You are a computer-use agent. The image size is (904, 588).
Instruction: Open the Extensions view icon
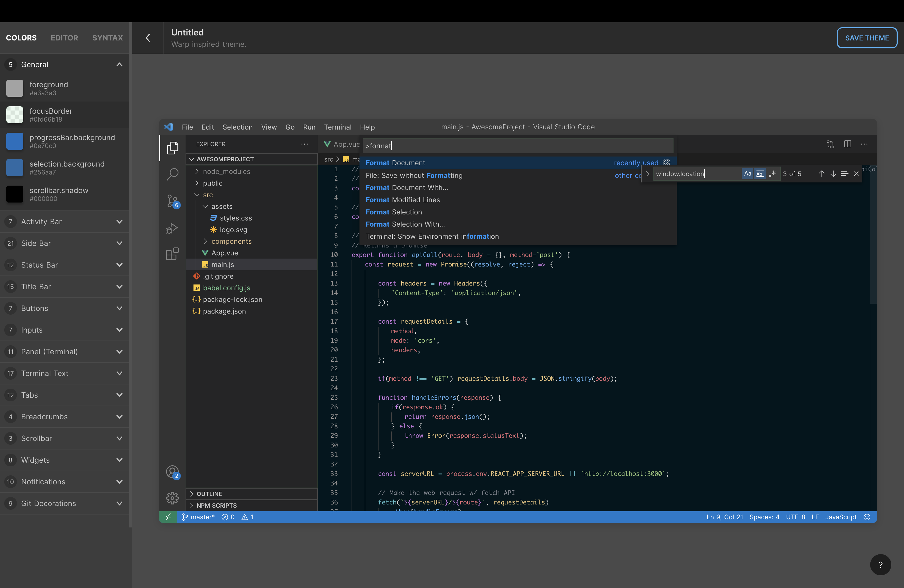click(172, 254)
